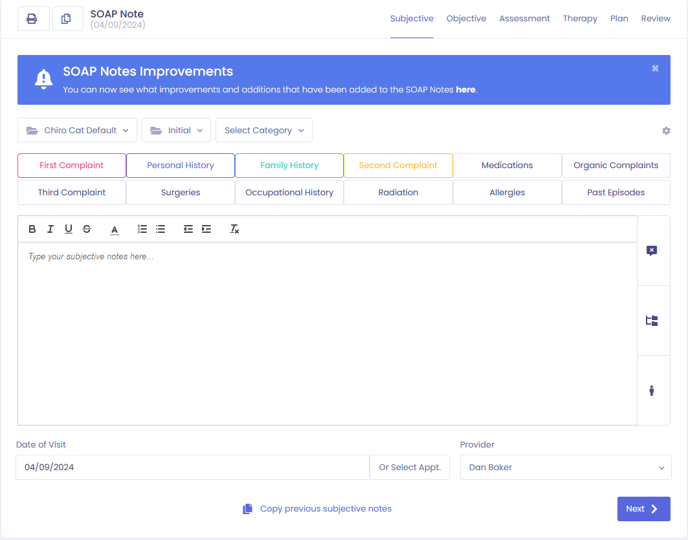
Task: Click the print SOAP note icon
Action: tap(32, 19)
